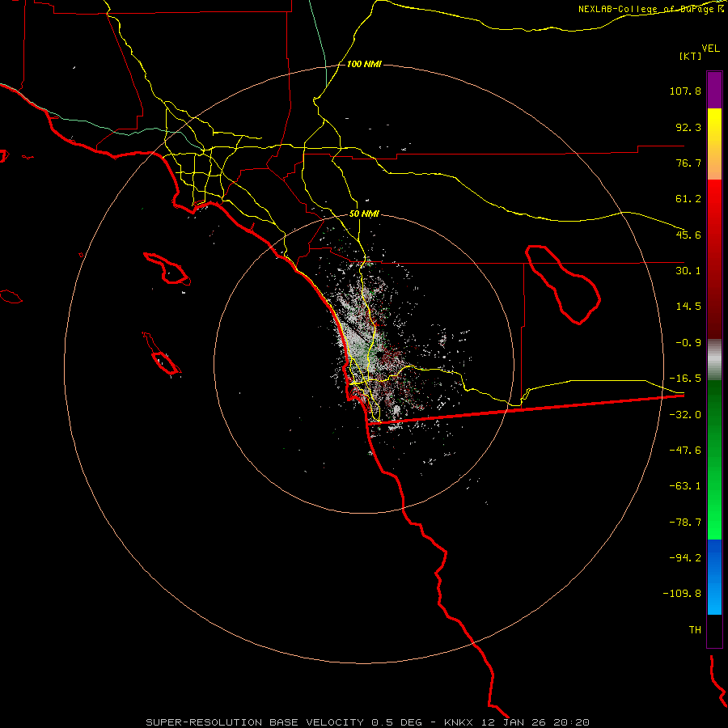Select the -47.6 legend value
Screen dimensions: 728x728
click(x=685, y=451)
